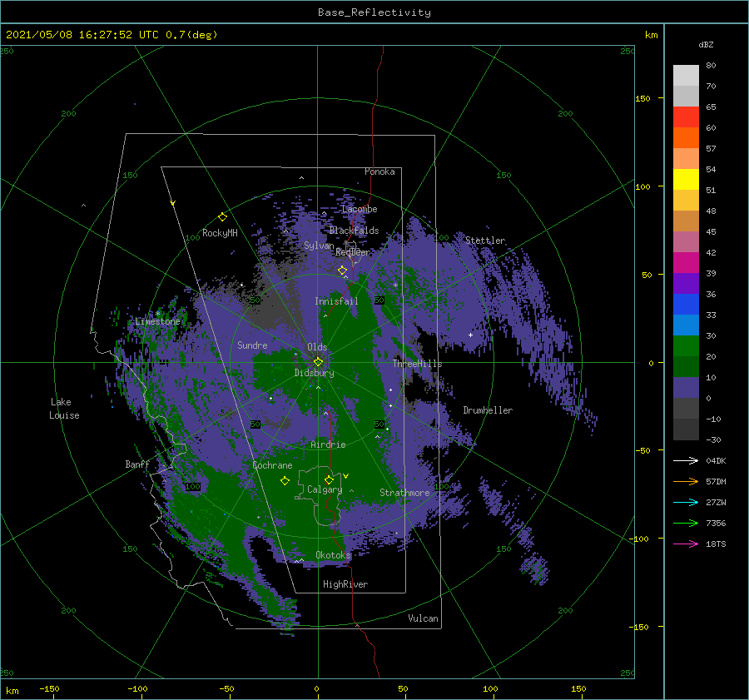Click the Okotoks city label
Viewport: 749px width, 700px height.
coord(333,555)
